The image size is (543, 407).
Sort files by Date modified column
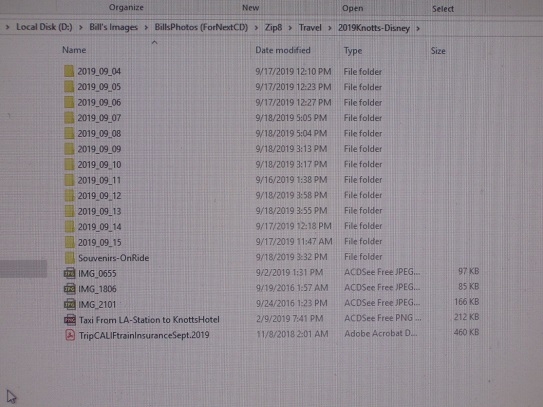pos(283,50)
